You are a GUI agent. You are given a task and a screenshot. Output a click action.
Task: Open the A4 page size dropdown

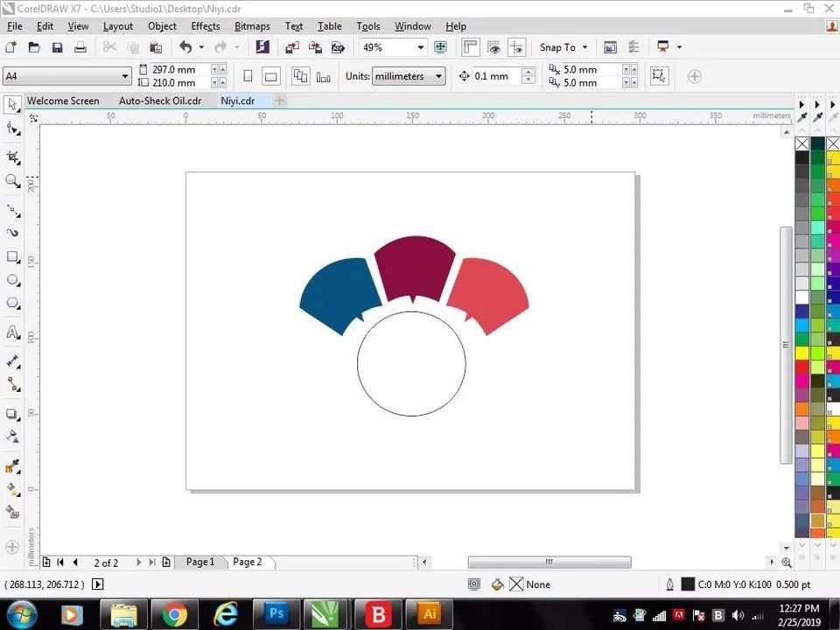(125, 76)
